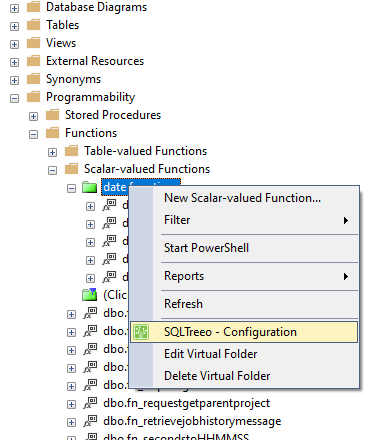The image size is (387, 440).
Task: Expand the Tables node
Action: (14, 26)
